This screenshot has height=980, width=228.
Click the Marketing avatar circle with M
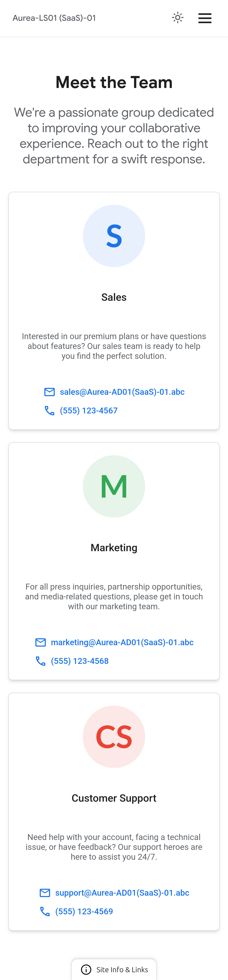(x=114, y=486)
